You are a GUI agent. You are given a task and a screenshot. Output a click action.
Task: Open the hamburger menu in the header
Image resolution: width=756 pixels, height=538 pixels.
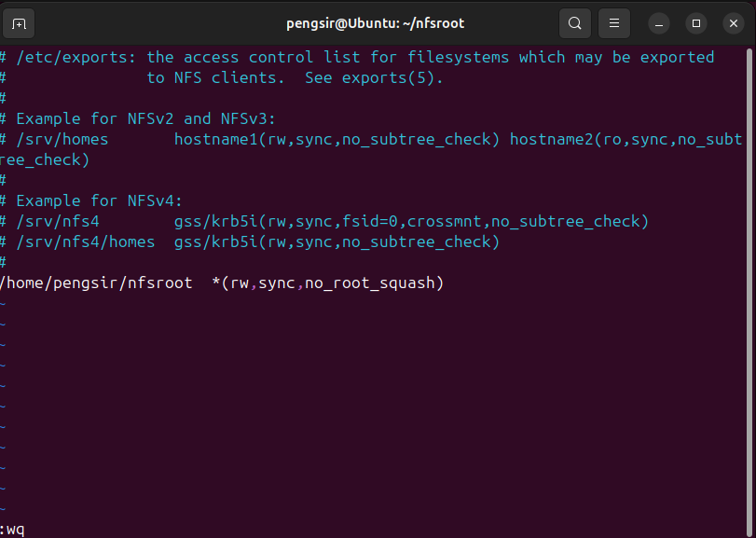click(x=613, y=23)
